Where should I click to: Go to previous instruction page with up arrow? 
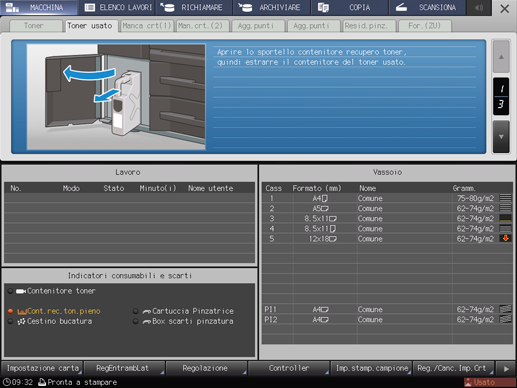coord(501,57)
